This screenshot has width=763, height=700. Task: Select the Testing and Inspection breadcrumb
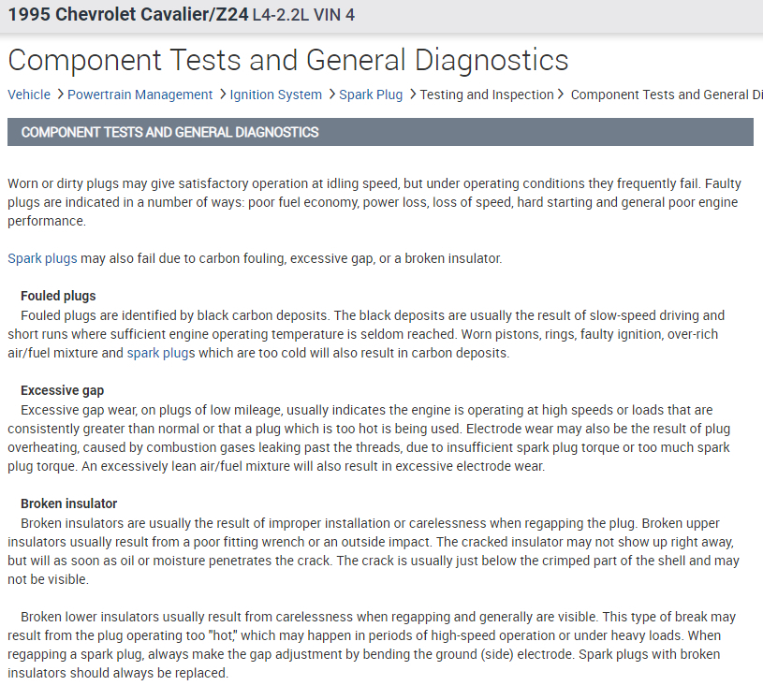[487, 95]
